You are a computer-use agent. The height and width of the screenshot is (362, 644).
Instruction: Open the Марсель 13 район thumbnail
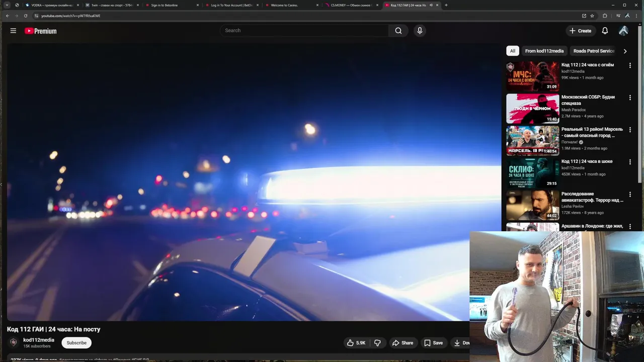pyautogui.click(x=532, y=141)
